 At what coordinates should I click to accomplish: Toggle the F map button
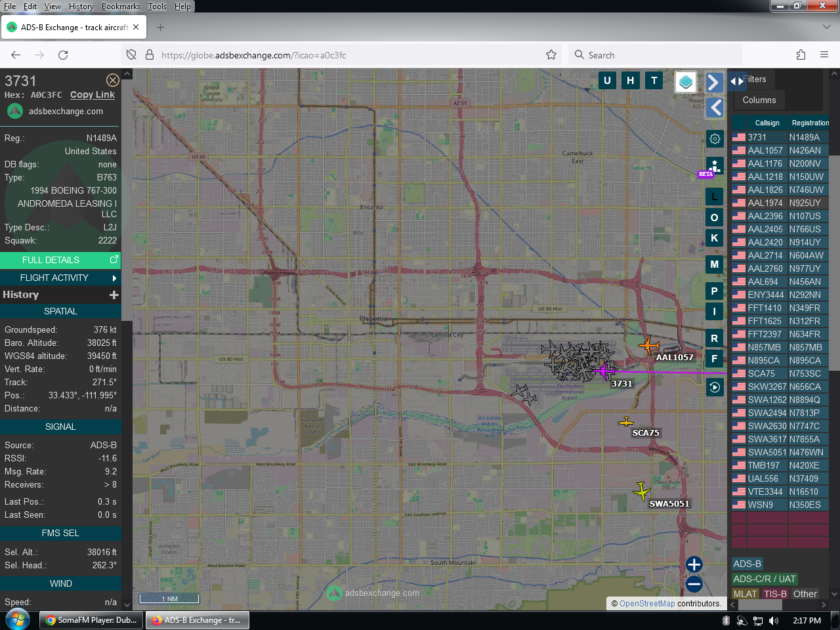[x=715, y=359]
